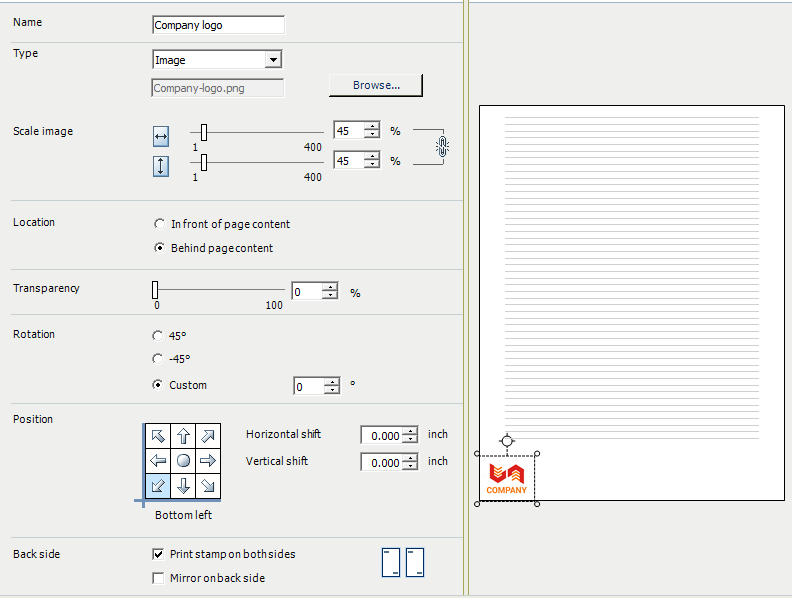Viewport: 792px width, 598px height.
Task: Increase Horizontal shift value
Action: click(411, 431)
